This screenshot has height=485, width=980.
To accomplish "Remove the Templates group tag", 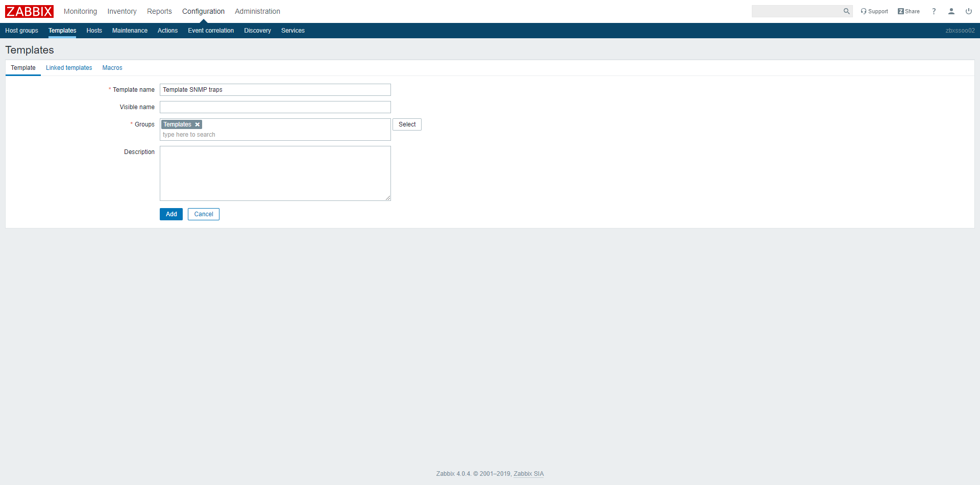I will click(198, 124).
